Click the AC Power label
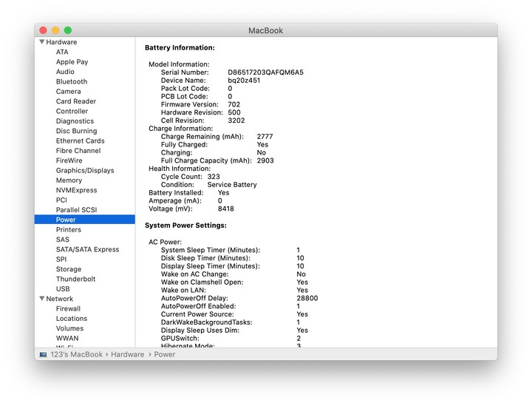The width and height of the screenshot is (532, 406). pos(166,242)
